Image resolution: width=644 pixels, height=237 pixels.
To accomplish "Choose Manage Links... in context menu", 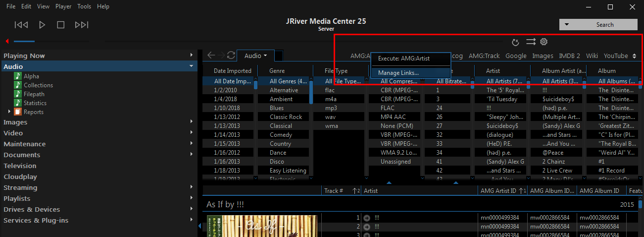I will click(x=411, y=73).
